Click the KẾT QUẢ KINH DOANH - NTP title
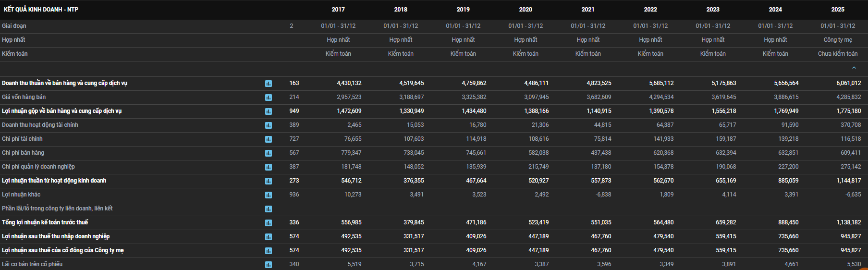The width and height of the screenshot is (868, 270). [x=41, y=10]
